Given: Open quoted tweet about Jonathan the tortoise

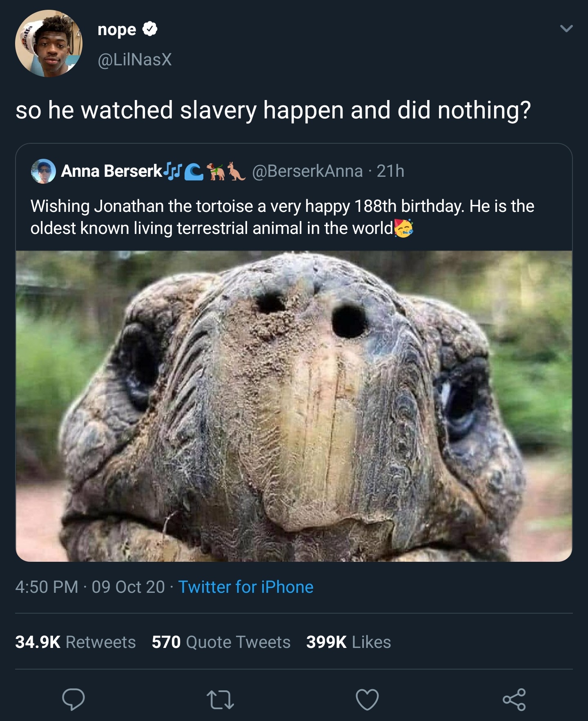Looking at the screenshot, I should tap(282, 217).
